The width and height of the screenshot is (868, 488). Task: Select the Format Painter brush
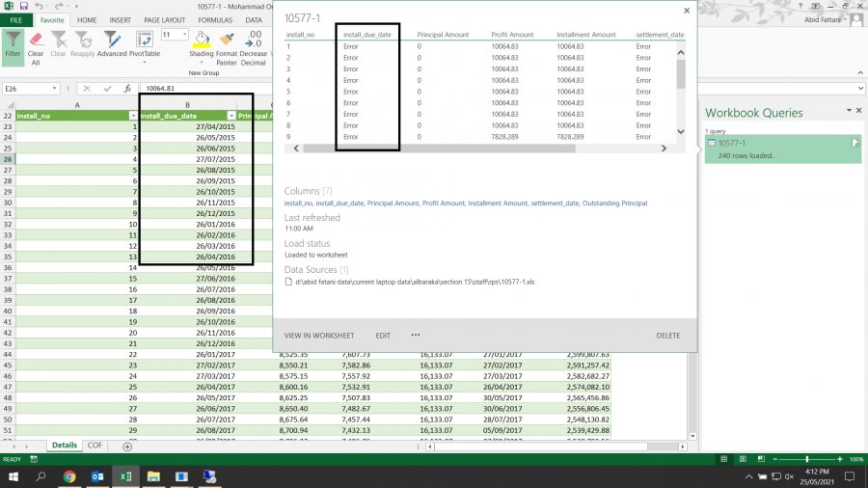[227, 40]
